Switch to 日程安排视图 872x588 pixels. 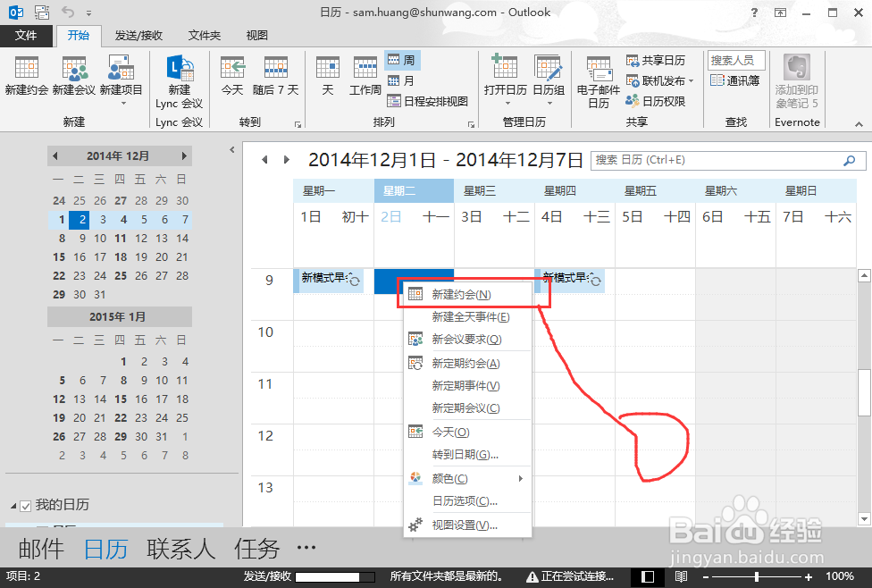(428, 101)
